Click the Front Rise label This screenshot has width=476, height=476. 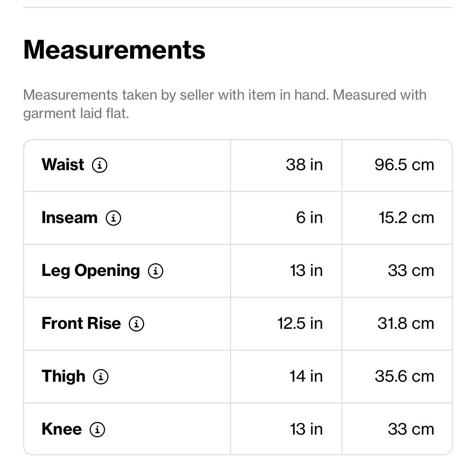81,323
